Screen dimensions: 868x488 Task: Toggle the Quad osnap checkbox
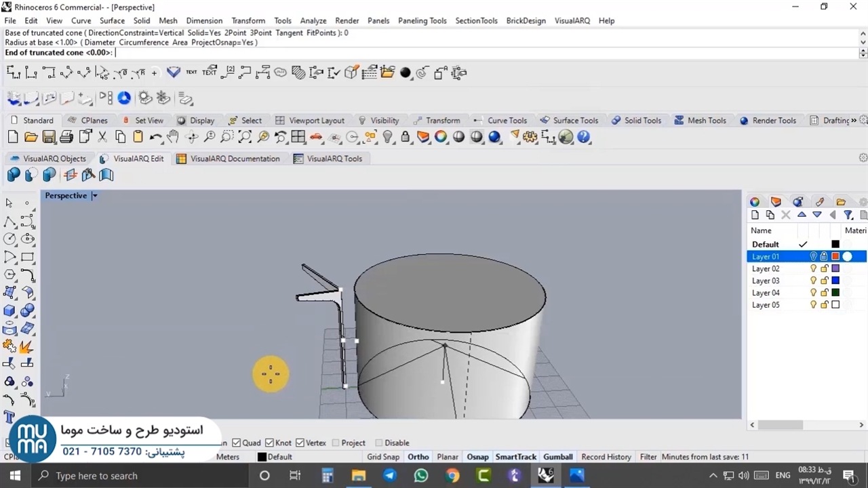[x=237, y=443]
